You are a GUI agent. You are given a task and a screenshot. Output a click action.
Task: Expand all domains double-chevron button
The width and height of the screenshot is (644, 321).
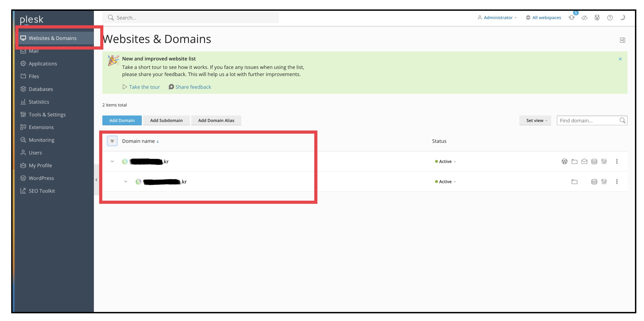point(112,141)
